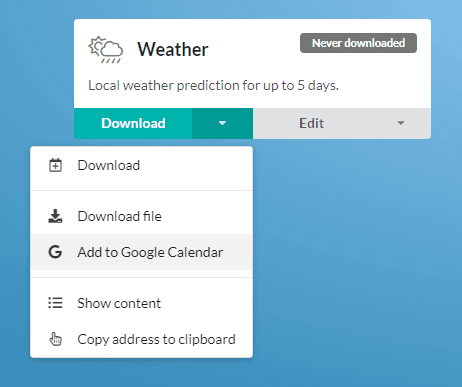Image resolution: width=462 pixels, height=387 pixels.
Task: Select Add to Google Calendar
Action: click(141, 252)
